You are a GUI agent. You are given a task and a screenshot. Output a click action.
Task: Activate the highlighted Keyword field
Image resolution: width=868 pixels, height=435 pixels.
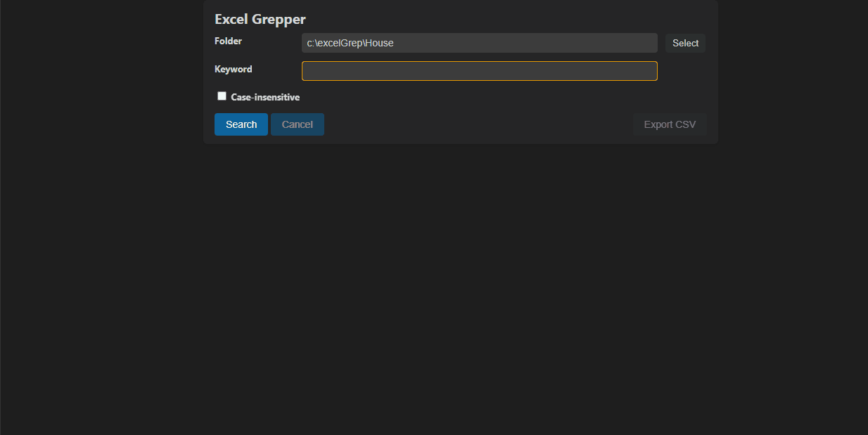(x=479, y=70)
